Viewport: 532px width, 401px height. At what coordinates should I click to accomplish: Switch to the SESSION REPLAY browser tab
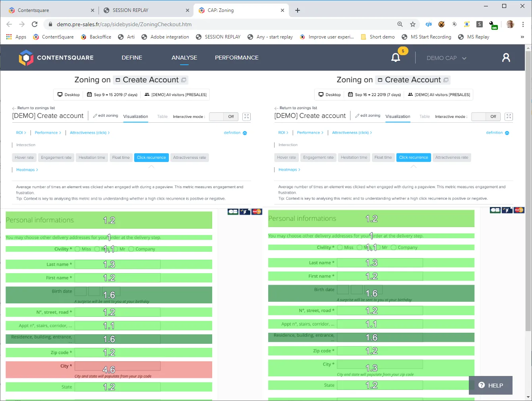point(145,10)
